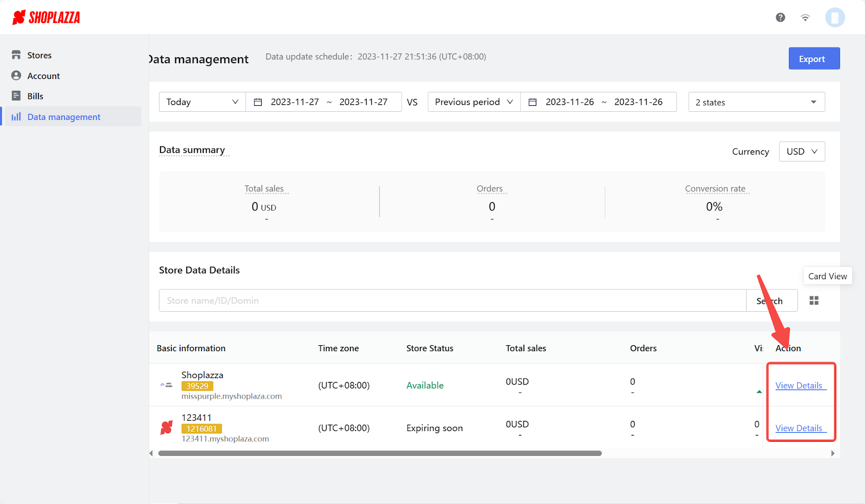The height and width of the screenshot is (504, 865).
Task: Open the help question mark icon
Action: pyautogui.click(x=780, y=17)
